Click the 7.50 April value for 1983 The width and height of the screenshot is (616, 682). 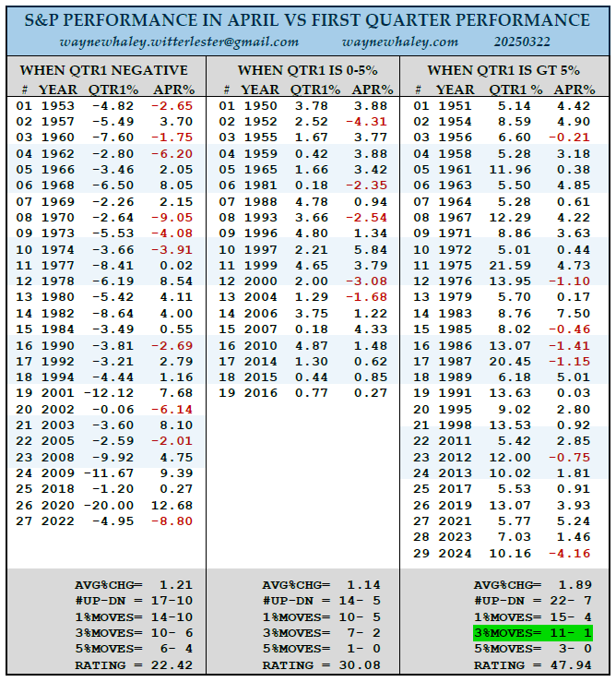point(574,314)
